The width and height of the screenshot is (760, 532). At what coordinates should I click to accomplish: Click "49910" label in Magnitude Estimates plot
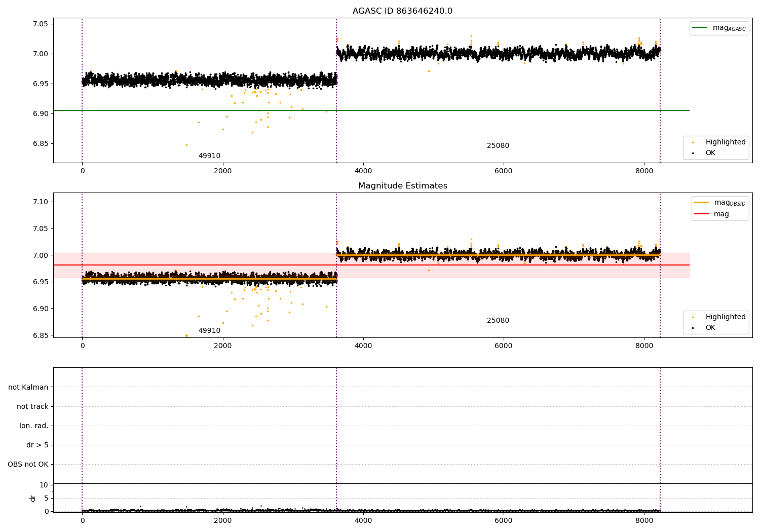pyautogui.click(x=209, y=331)
